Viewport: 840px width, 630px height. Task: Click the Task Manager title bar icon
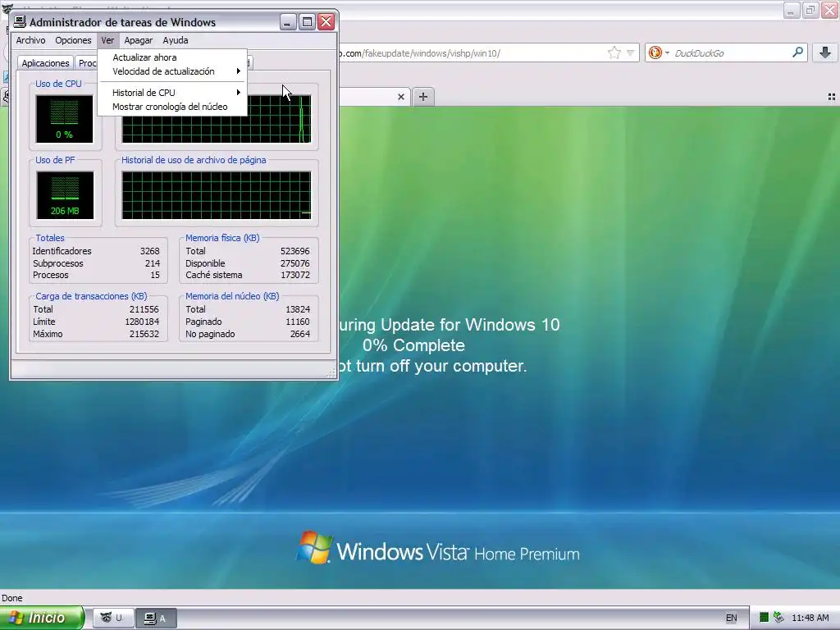point(20,22)
